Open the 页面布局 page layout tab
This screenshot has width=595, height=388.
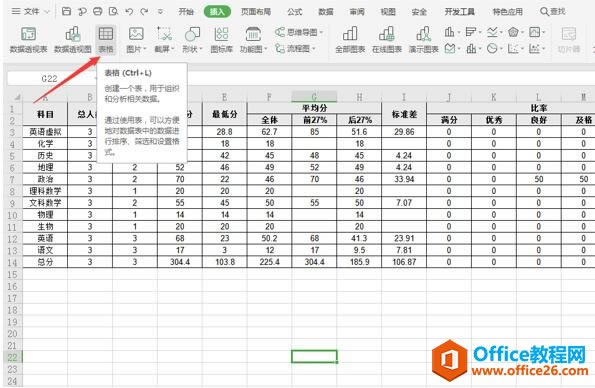[x=256, y=12]
